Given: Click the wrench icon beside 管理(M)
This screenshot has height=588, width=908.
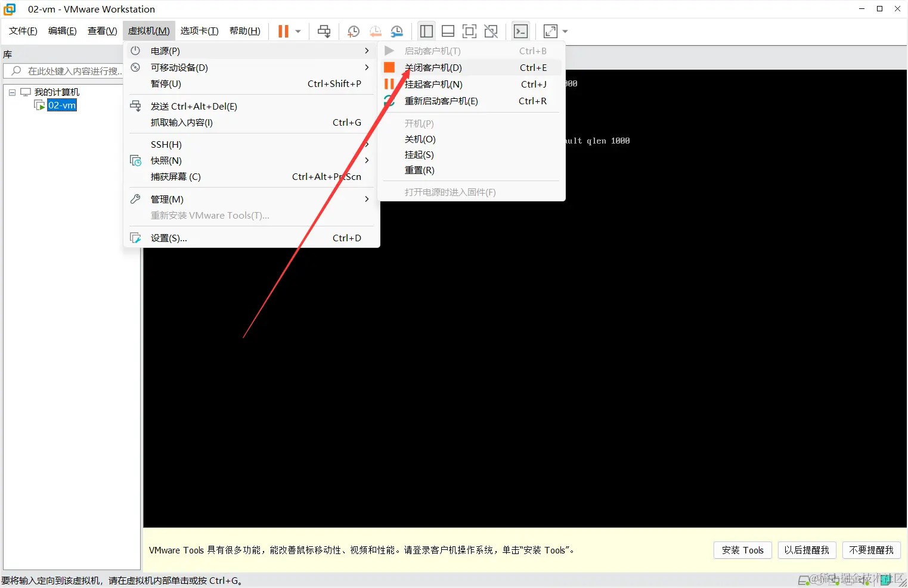Looking at the screenshot, I should 135,199.
